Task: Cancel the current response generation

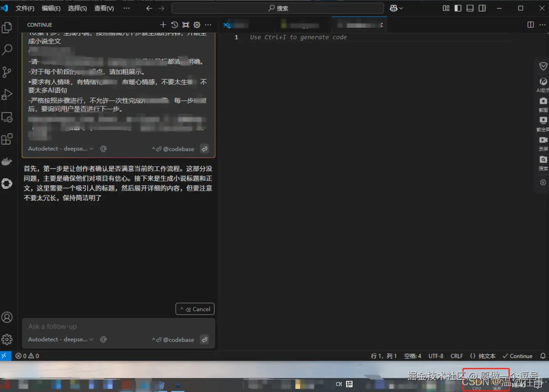Action: [x=195, y=309]
